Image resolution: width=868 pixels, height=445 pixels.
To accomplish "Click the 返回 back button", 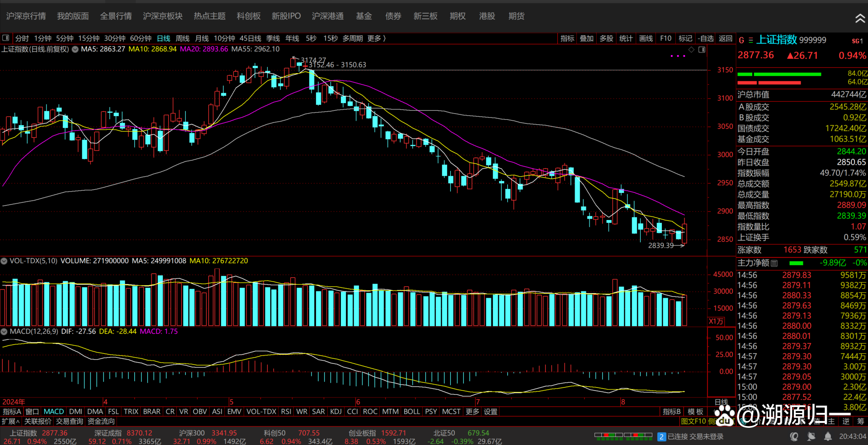I will coord(726,38).
